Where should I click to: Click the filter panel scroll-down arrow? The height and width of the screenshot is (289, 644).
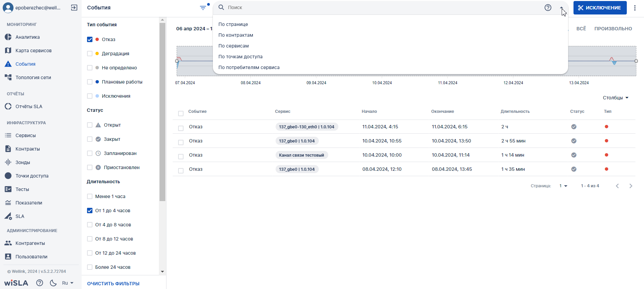click(x=162, y=271)
